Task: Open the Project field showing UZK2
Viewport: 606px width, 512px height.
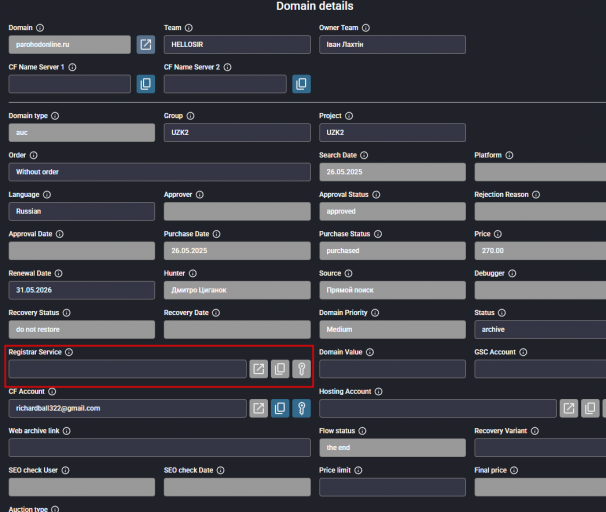Action: [x=392, y=133]
